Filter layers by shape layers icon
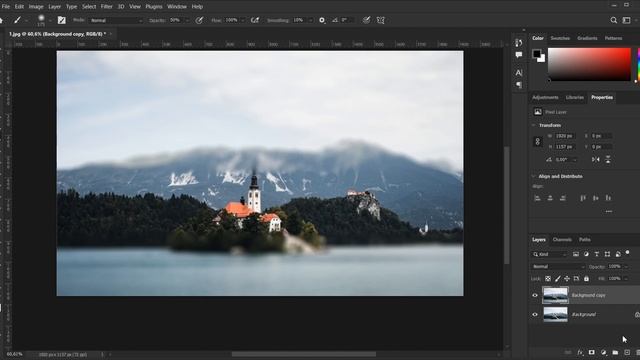Viewport: 640px width, 360px height. click(x=607, y=254)
